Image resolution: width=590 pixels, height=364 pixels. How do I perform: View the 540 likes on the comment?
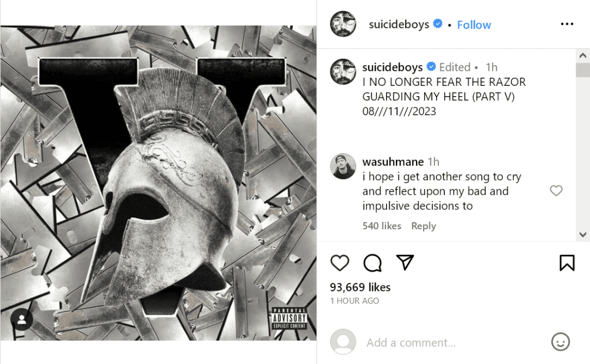point(381,226)
